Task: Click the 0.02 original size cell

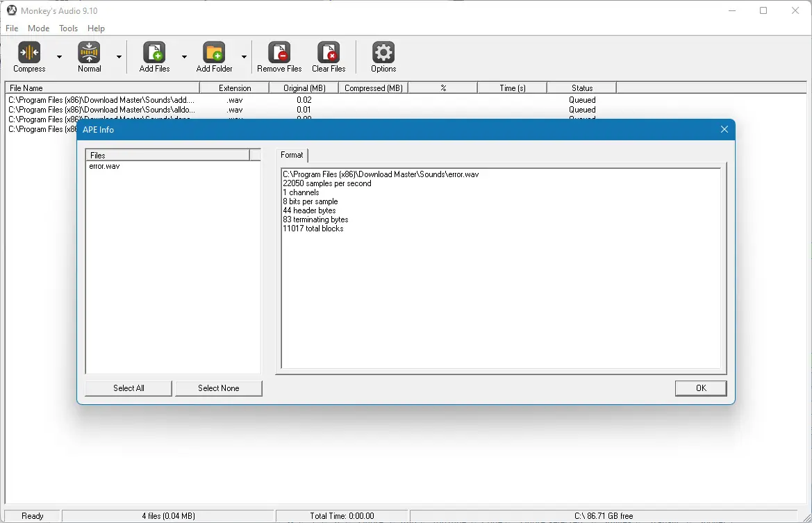Action: [x=304, y=100]
